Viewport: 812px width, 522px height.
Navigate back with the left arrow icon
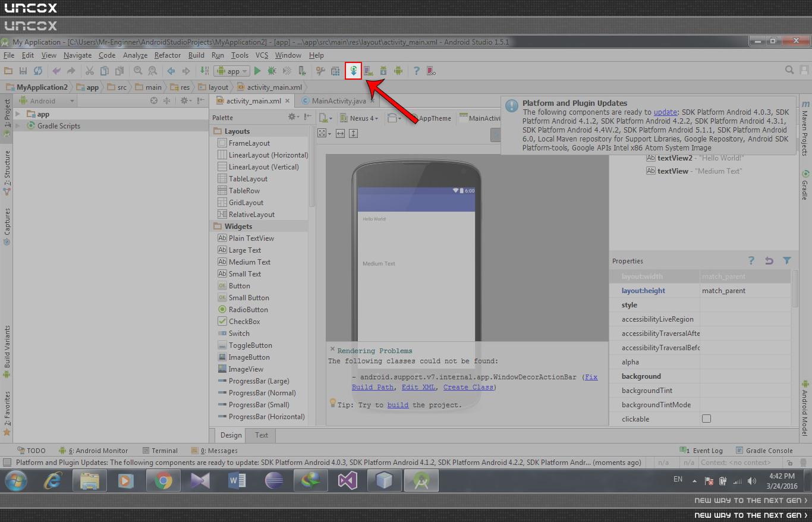(171, 71)
